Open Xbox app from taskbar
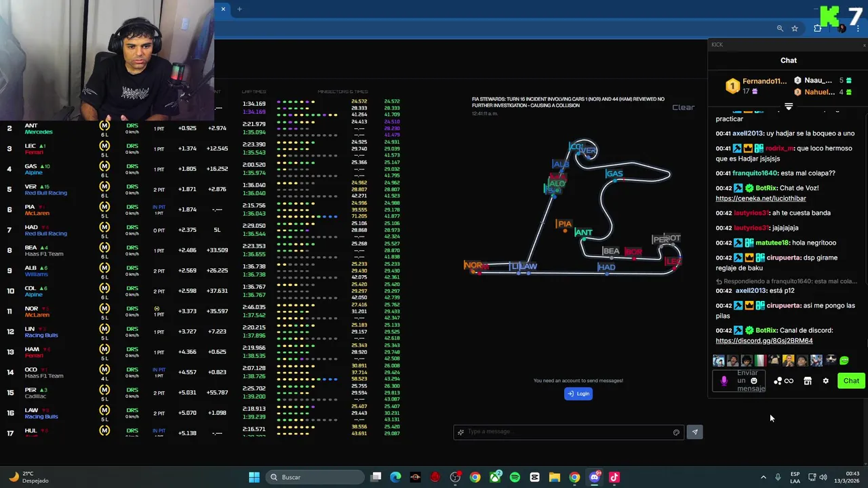This screenshot has height=488, width=868. click(x=495, y=477)
